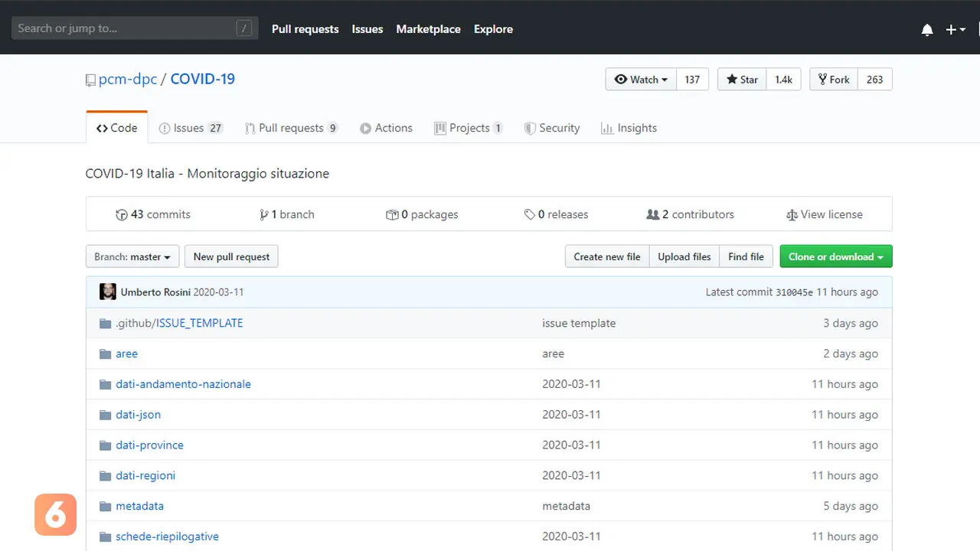Open the plus create-new dropdown
The width and height of the screenshot is (980, 551).
[955, 29]
